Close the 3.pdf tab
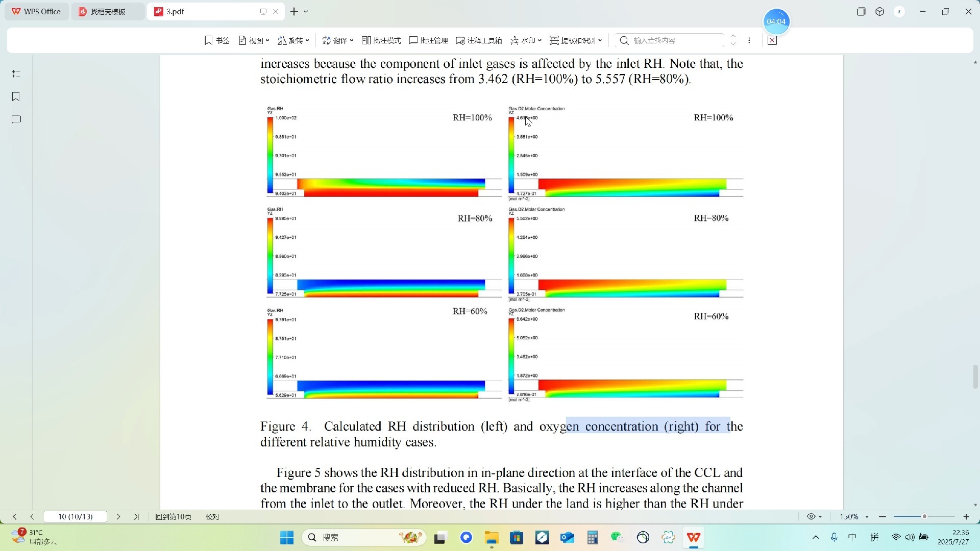 click(276, 11)
